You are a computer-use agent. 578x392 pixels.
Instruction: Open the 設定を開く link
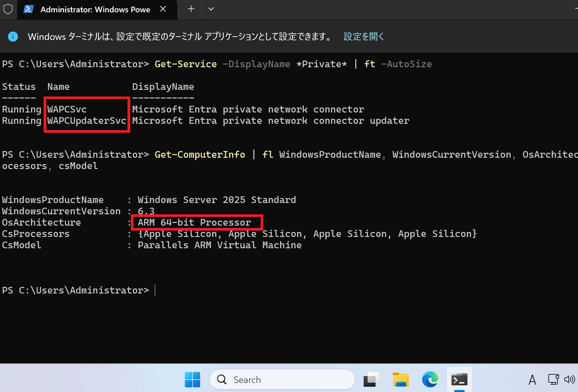pos(364,37)
